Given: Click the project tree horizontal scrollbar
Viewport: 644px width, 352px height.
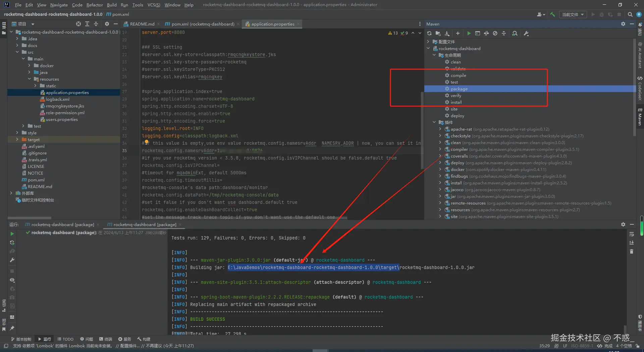Looking at the screenshot, I should coord(30,218).
